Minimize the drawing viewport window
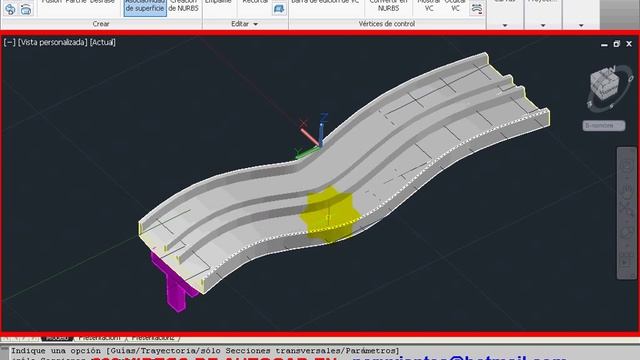Screen dimensions: 640x360 604,44
